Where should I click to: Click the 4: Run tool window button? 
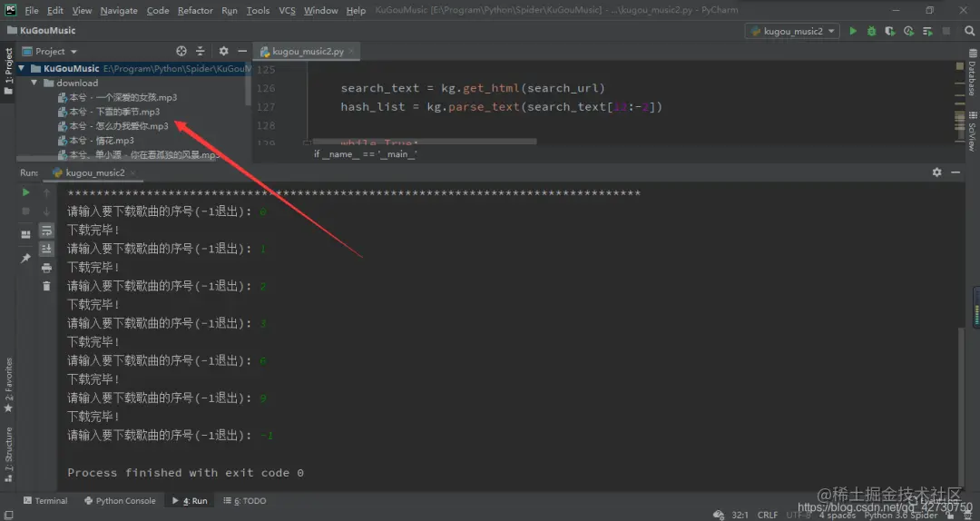click(x=190, y=501)
